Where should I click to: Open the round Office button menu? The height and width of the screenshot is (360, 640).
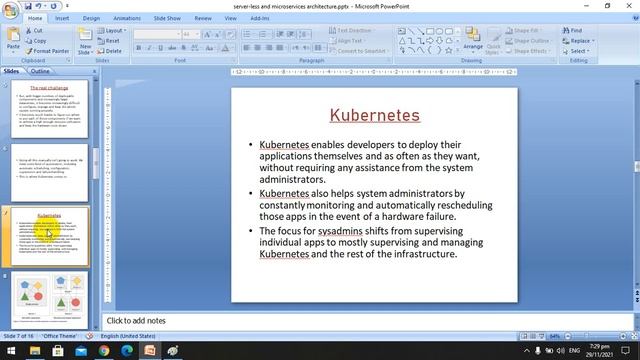[x=10, y=10]
